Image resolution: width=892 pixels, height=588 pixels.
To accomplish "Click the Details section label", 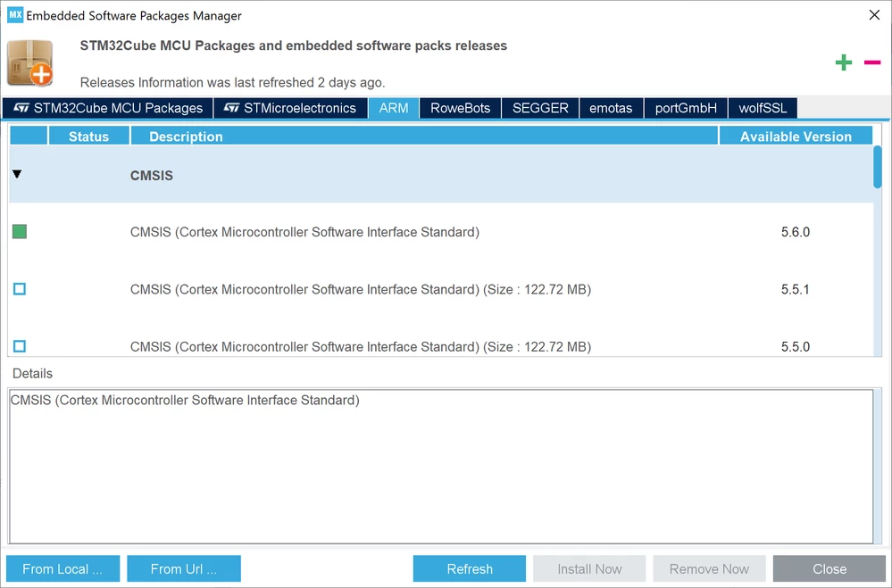I will tap(32, 374).
